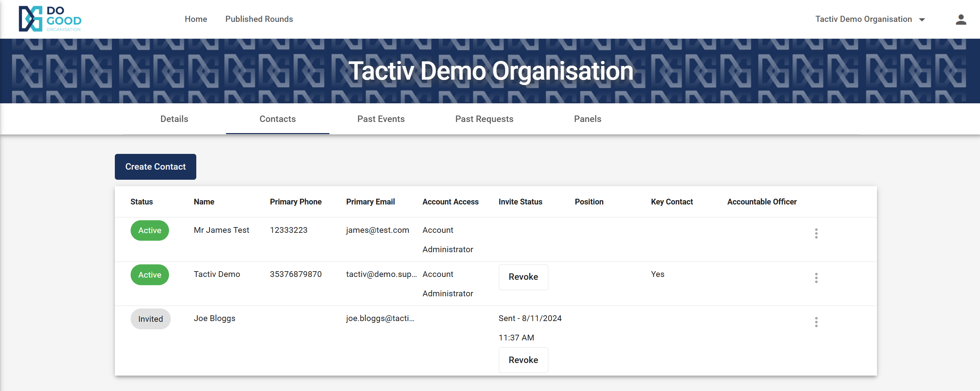Screen dimensions: 980x391
Task: Switch to the Panels tab
Action: (x=587, y=119)
